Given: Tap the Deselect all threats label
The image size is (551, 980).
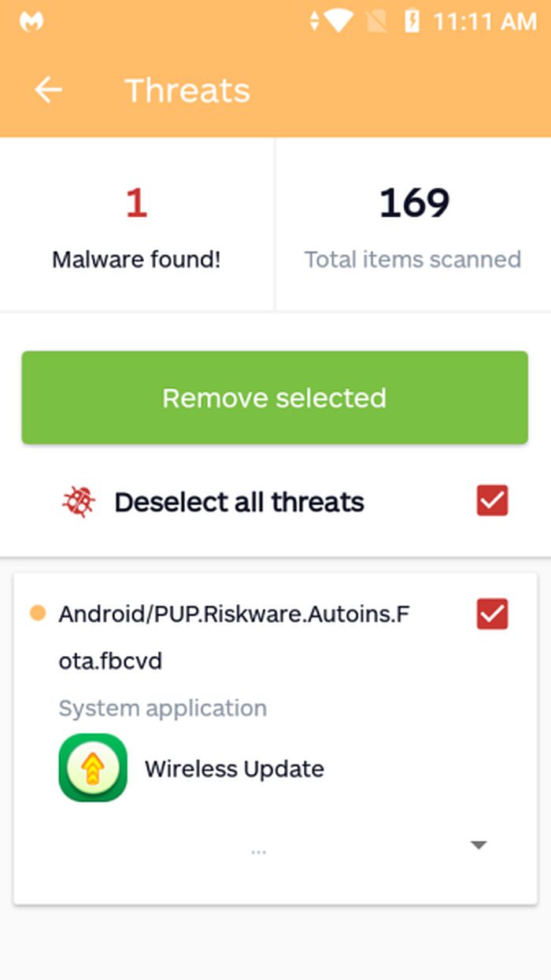Looking at the screenshot, I should (x=239, y=502).
